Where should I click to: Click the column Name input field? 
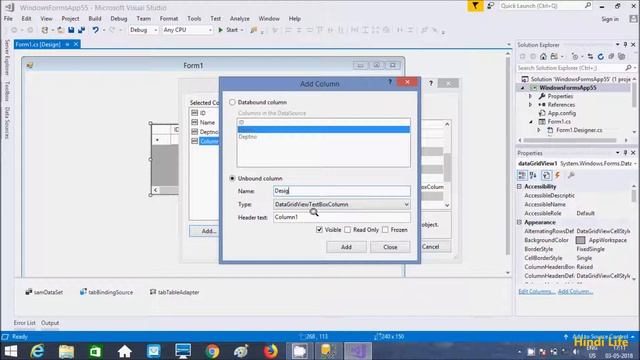[x=342, y=191]
